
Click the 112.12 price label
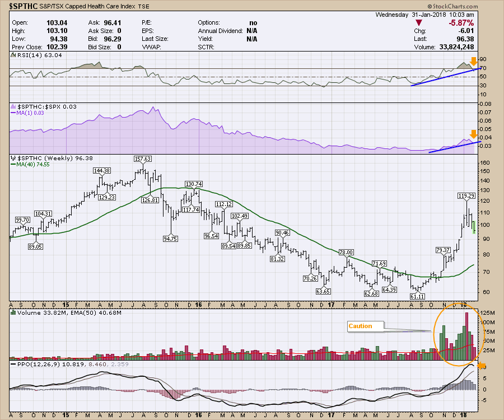pyautogui.click(x=223, y=204)
